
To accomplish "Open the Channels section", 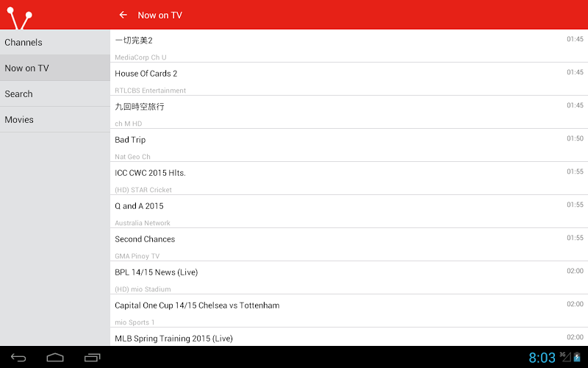I will point(55,43).
